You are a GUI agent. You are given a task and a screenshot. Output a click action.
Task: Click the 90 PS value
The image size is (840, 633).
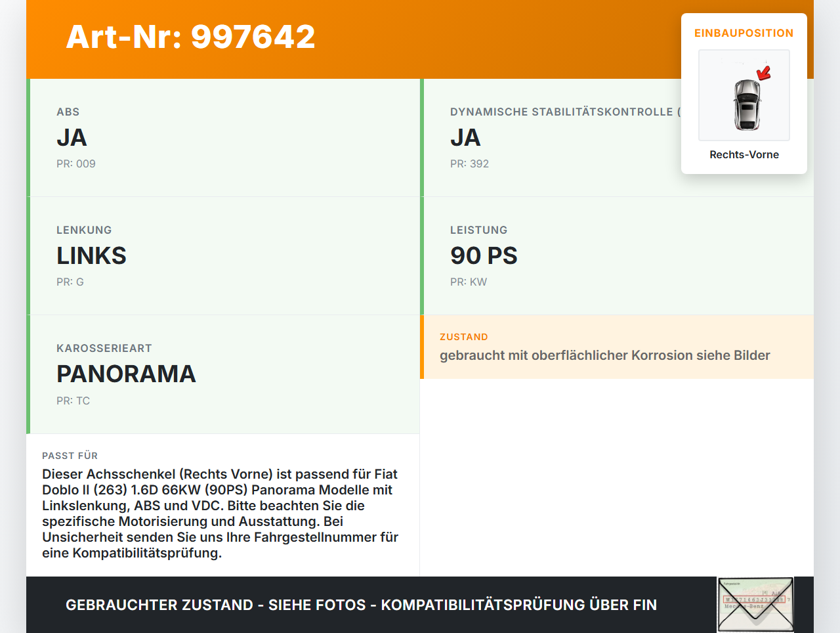pos(484,255)
